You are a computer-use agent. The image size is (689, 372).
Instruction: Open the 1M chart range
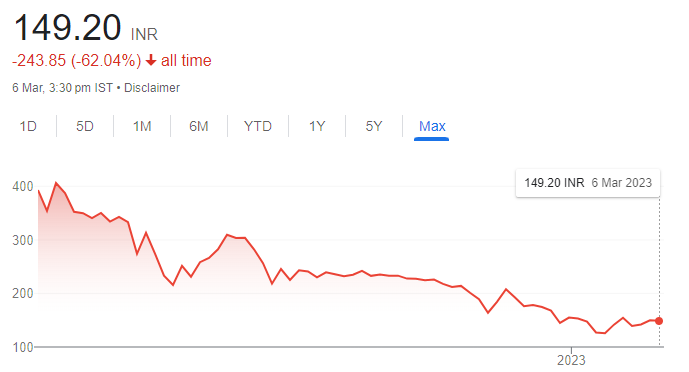coord(142,126)
